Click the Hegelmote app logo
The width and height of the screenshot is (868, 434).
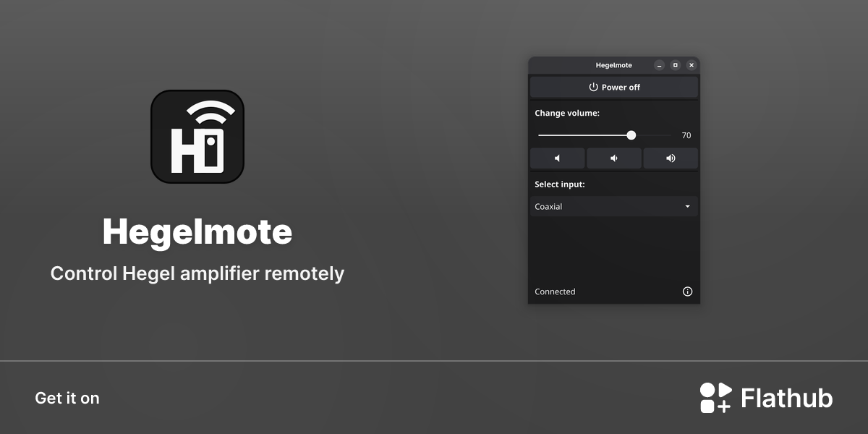[197, 137]
